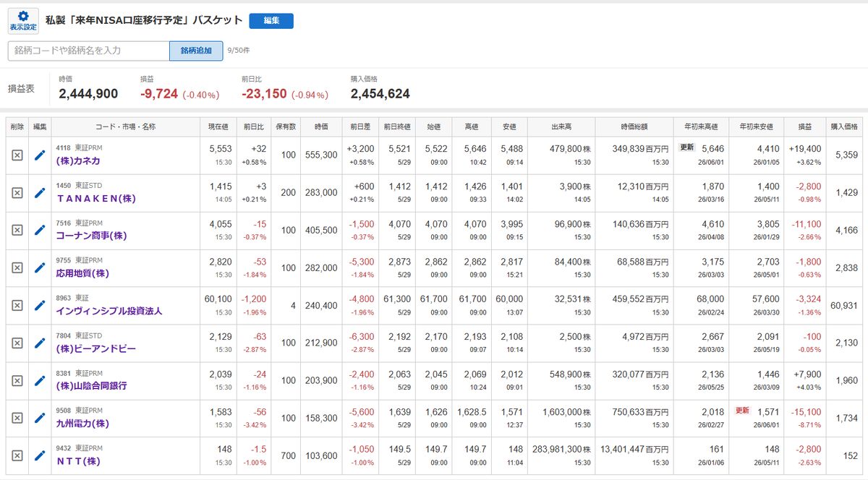Delete the 山陰合同銀行 row
The height and width of the screenshot is (480, 868).
click(17, 380)
